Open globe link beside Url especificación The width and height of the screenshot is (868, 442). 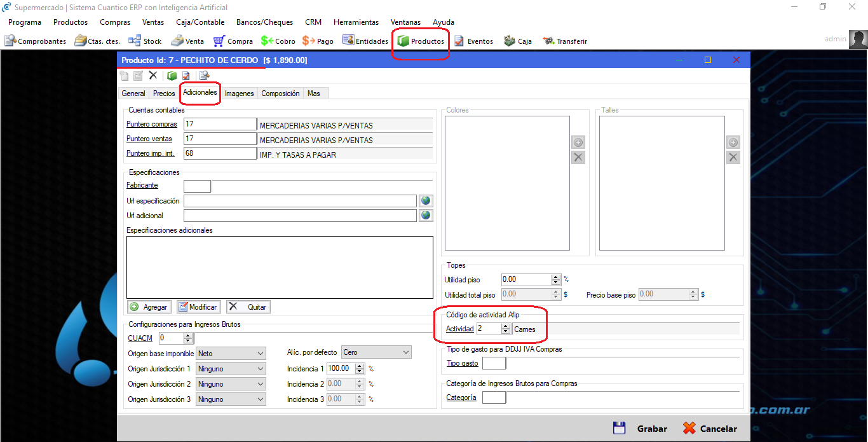tap(426, 200)
